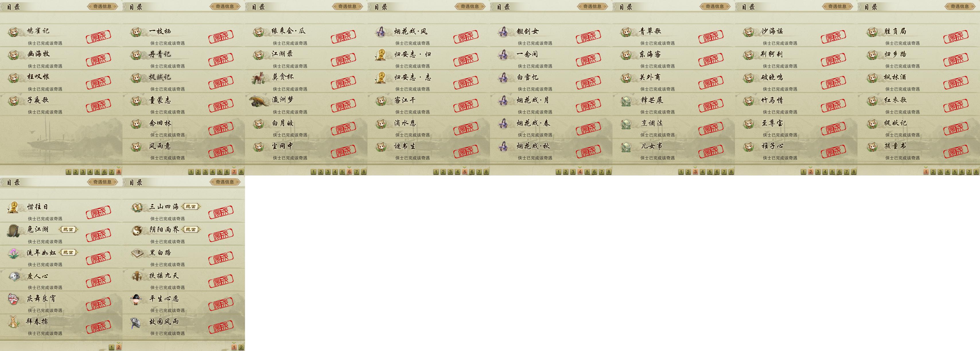Select page 1 under 三山四海 panel
980x351 pixels.
coord(234,347)
